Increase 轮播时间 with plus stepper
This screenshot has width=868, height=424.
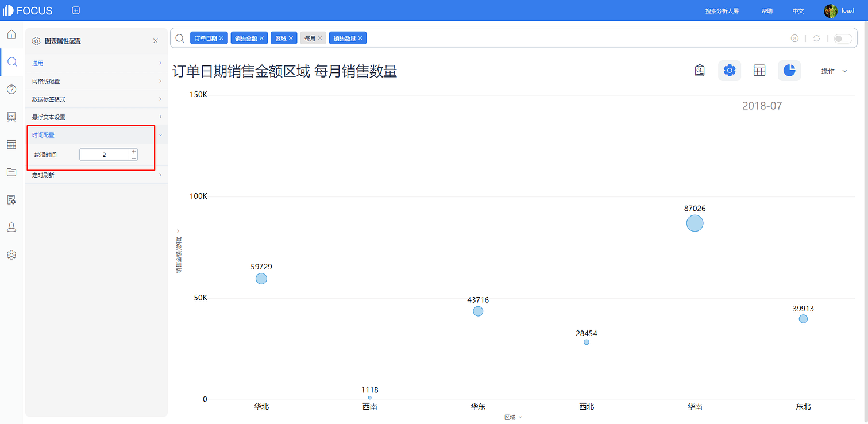click(133, 152)
